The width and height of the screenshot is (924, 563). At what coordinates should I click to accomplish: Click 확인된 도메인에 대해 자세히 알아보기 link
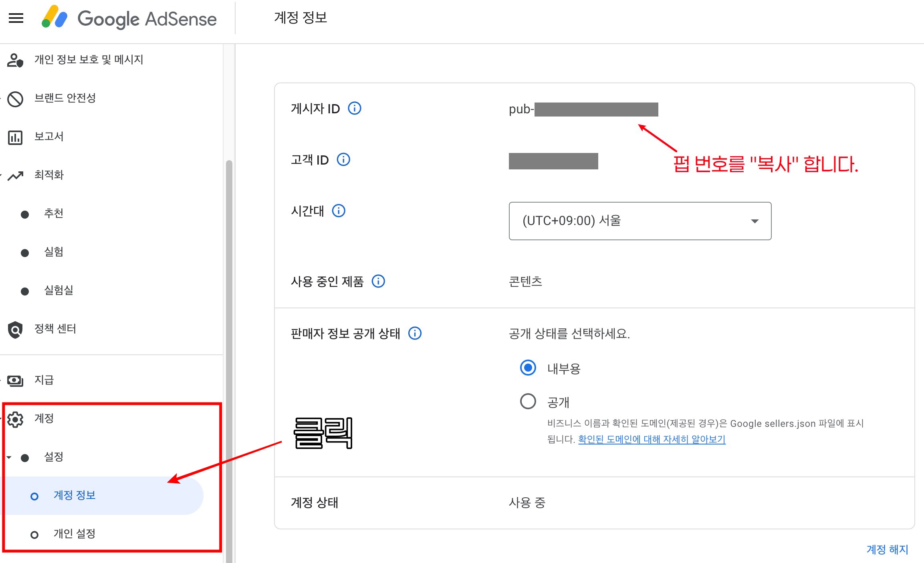point(652,439)
